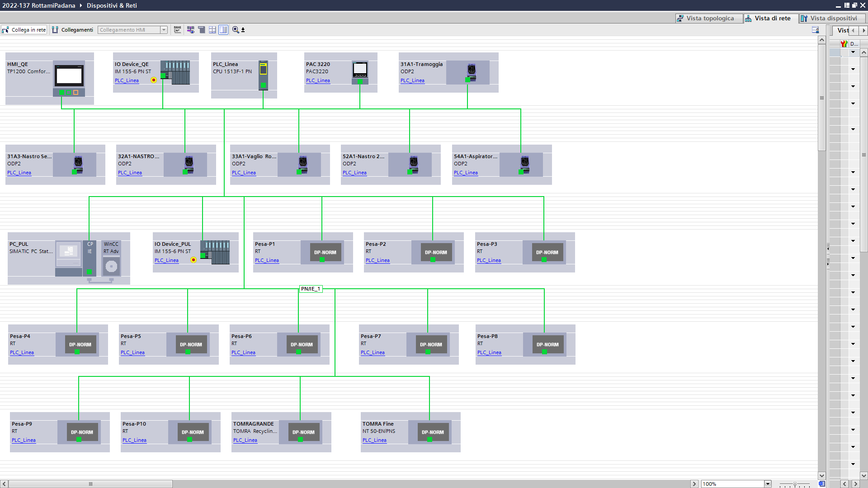The image size is (868, 488).
Task: Click the canvas horizontal scrollbar thumb
Action: click(90, 484)
